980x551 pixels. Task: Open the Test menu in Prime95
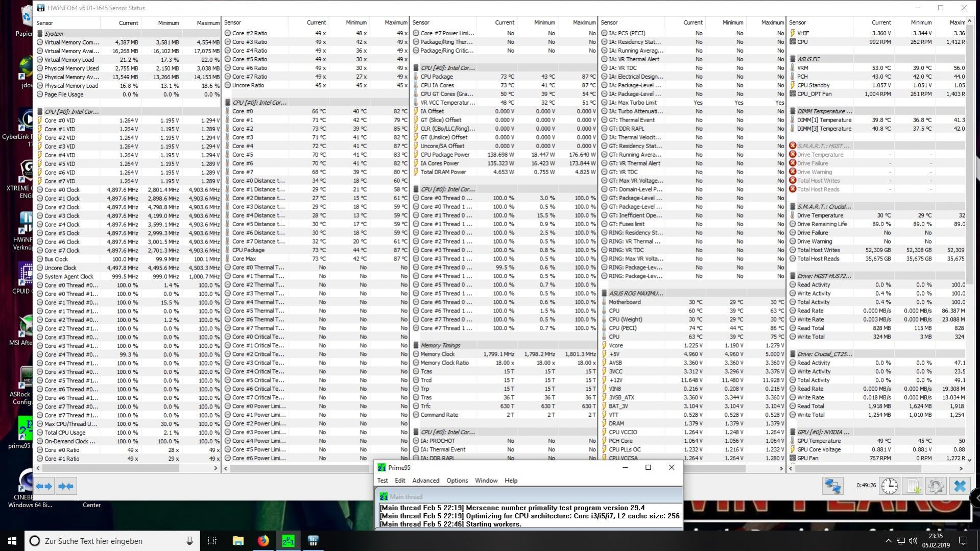(x=383, y=481)
